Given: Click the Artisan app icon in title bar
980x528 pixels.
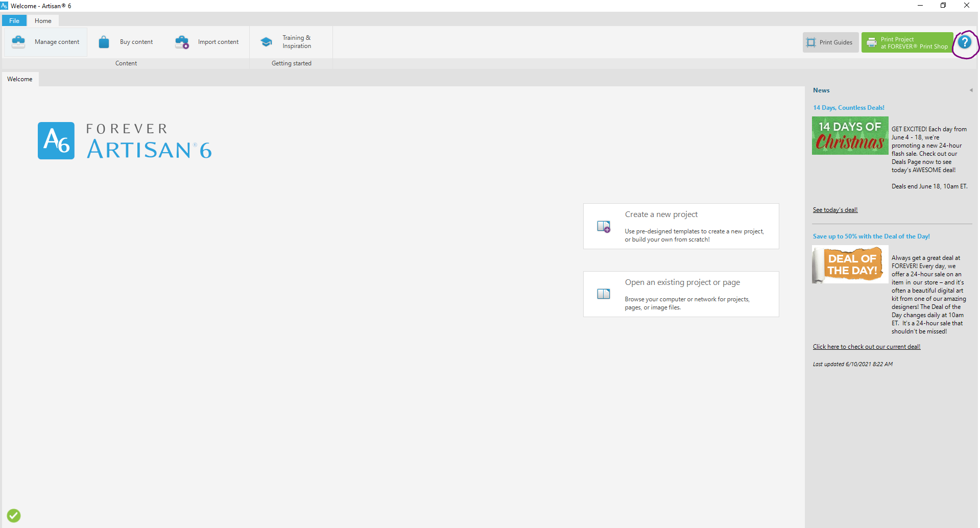Looking at the screenshot, I should [x=5, y=6].
